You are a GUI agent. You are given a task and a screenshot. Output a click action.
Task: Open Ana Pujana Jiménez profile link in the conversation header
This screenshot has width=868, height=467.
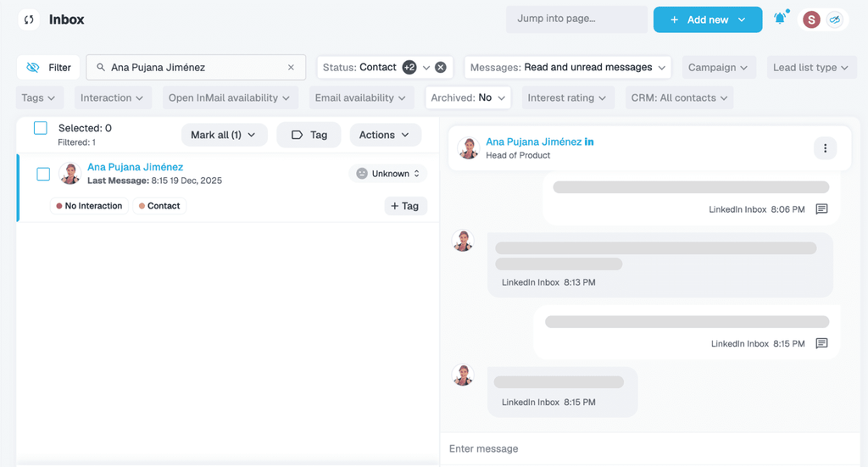click(x=534, y=142)
